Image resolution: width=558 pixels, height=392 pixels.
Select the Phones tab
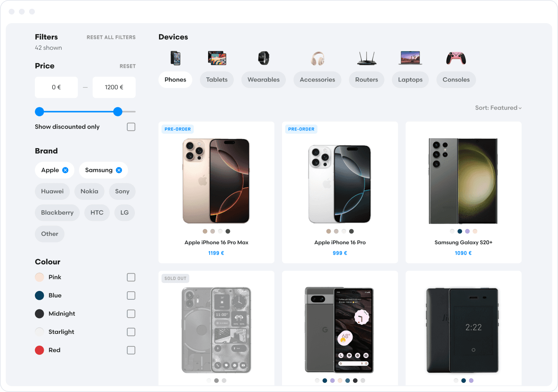pos(176,80)
